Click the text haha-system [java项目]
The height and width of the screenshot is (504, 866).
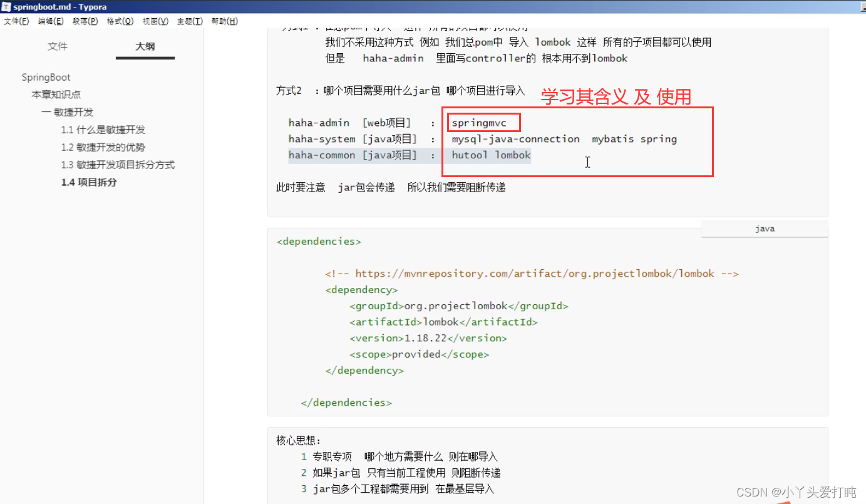pos(353,139)
